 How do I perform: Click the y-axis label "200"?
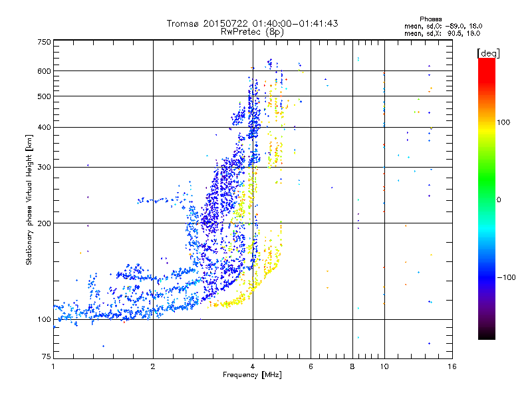coord(44,223)
